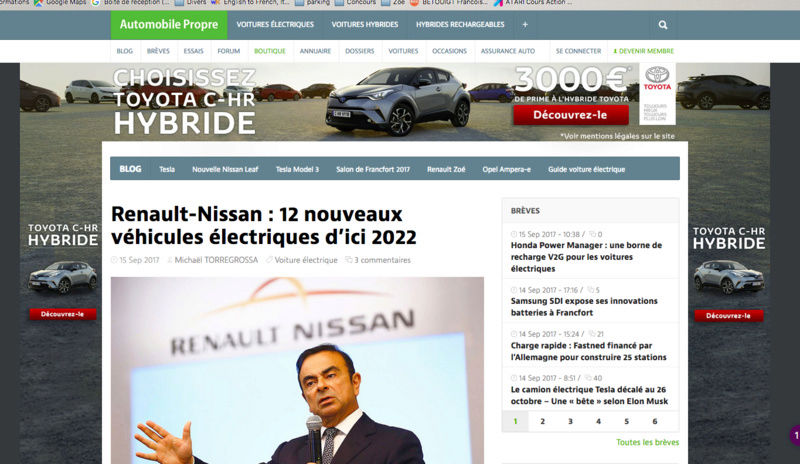Click the Découvrez-le button in left side ad

tap(63, 314)
